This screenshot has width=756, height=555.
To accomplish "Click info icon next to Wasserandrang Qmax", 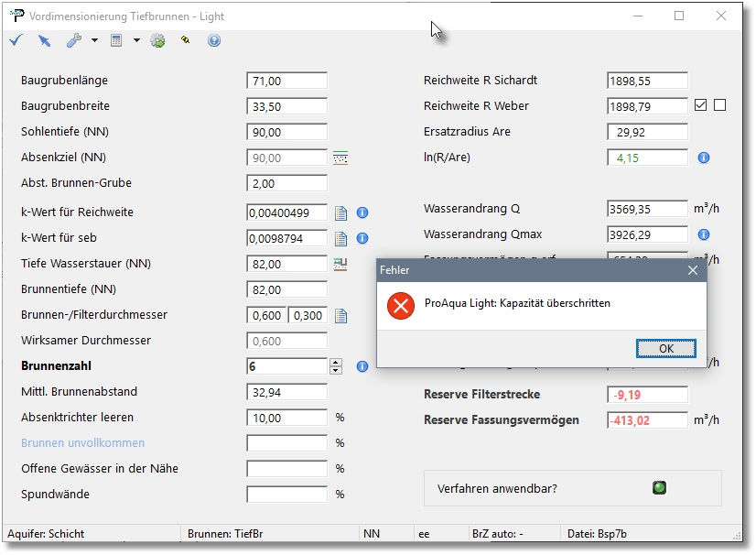I will click(704, 234).
